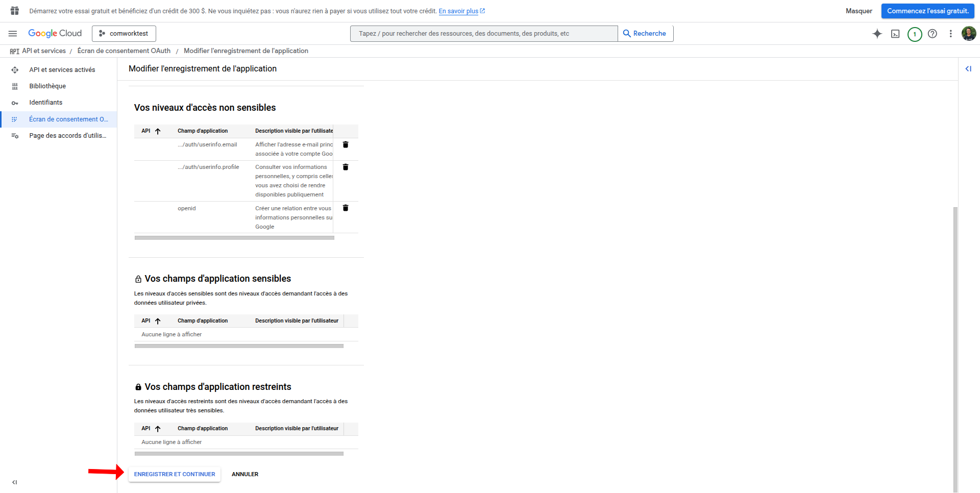Focus the resource search input field
The width and height of the screenshot is (980, 493).
point(484,34)
